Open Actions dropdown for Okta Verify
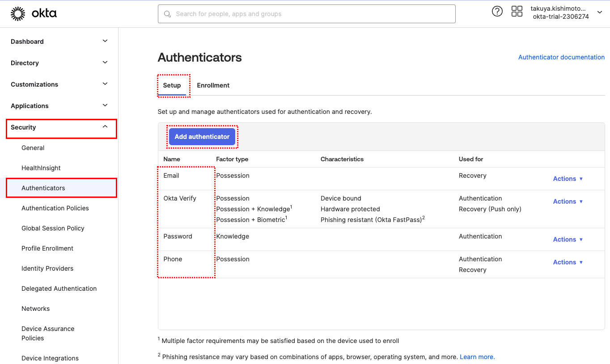The image size is (610, 364). (568, 201)
